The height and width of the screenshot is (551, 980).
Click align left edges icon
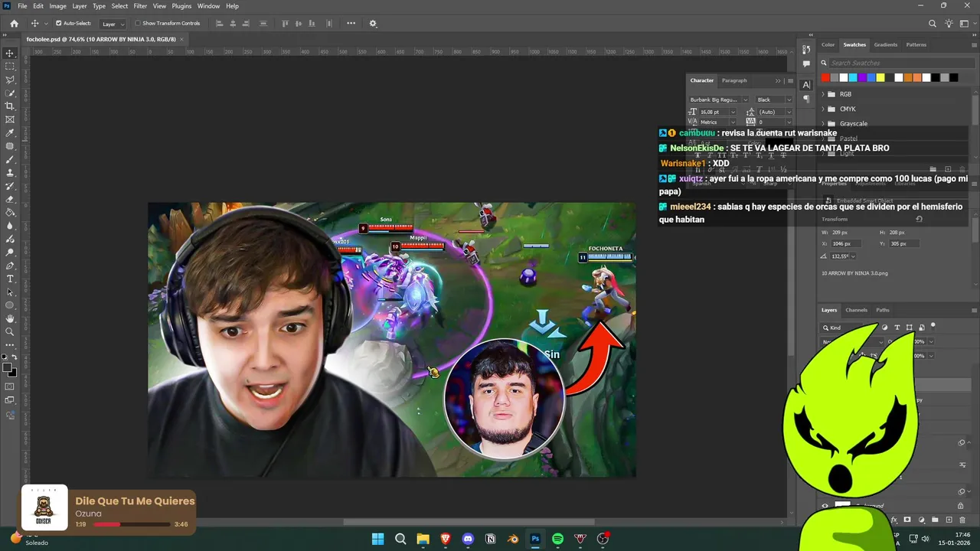click(x=219, y=24)
